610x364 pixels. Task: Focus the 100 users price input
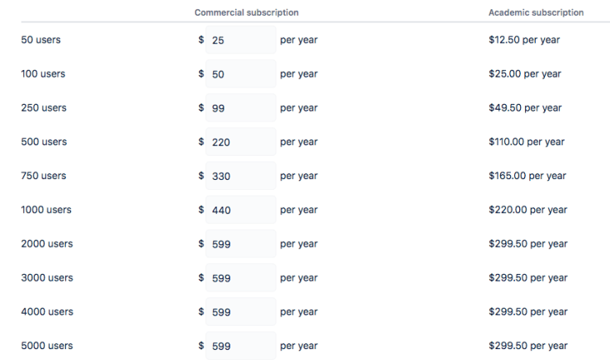coord(240,73)
